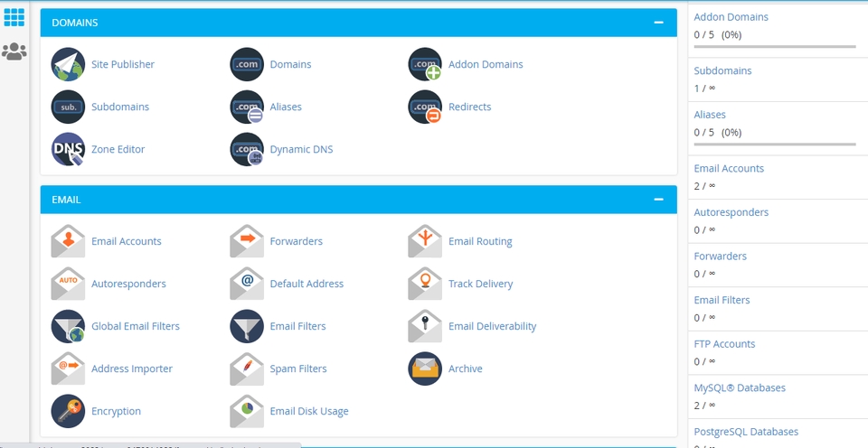Open the Spam Filters link
Viewport: 868px width, 448px height.
tap(298, 369)
